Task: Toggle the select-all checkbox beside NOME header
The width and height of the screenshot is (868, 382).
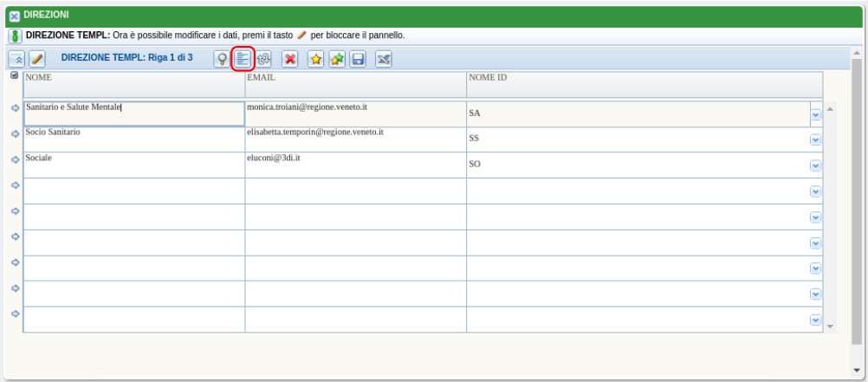Action: point(14,76)
